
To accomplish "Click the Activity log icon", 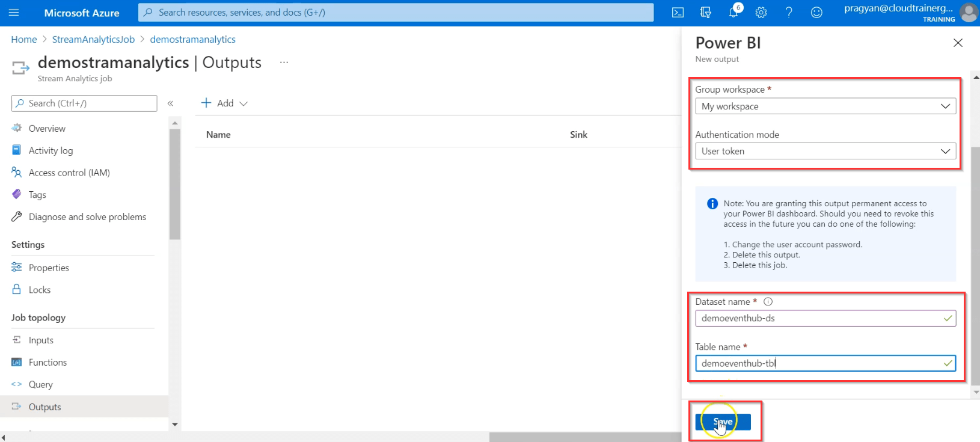I will click(17, 150).
